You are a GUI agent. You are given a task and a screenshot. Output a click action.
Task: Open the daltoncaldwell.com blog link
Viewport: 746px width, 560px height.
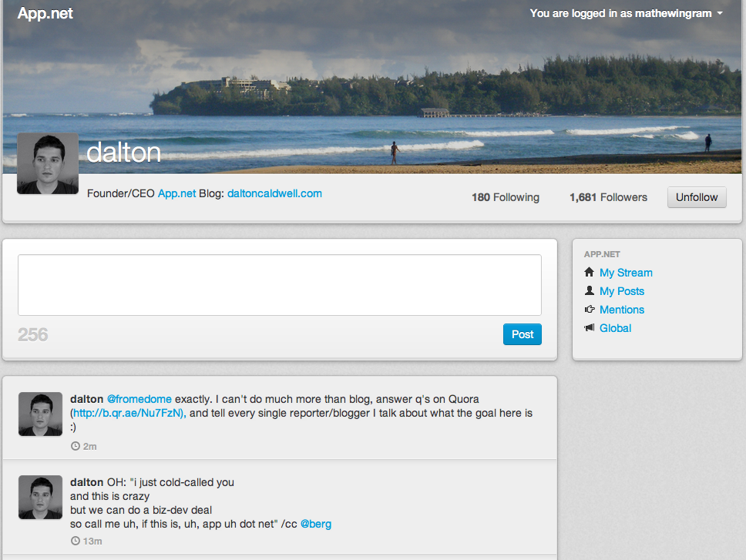(x=274, y=193)
